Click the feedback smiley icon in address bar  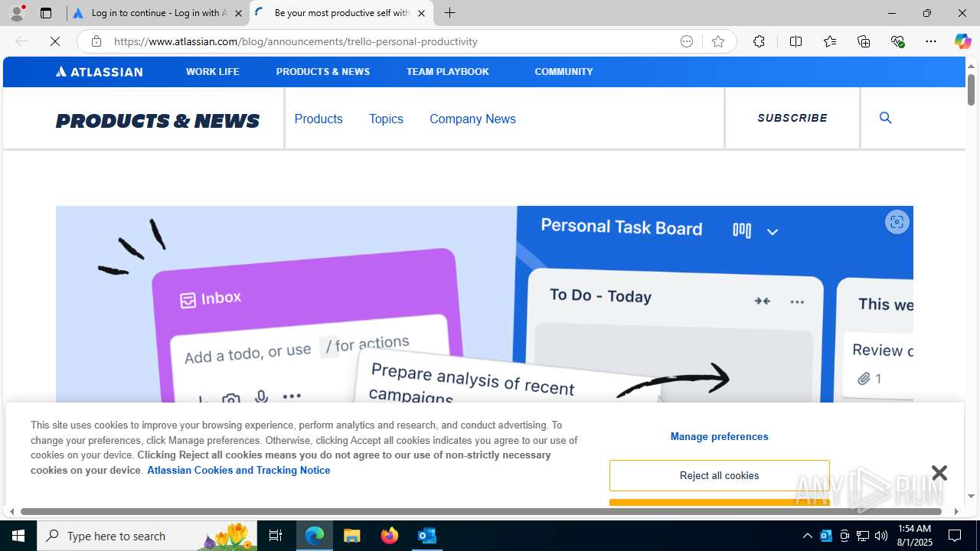pyautogui.click(x=687, y=41)
